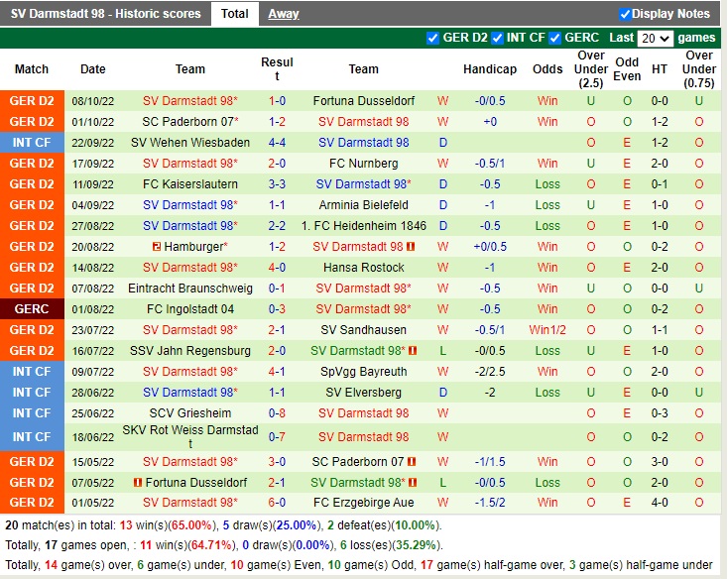Click the FC Nurnberg team name
Viewport: 728px width, 579px height.
(x=364, y=164)
